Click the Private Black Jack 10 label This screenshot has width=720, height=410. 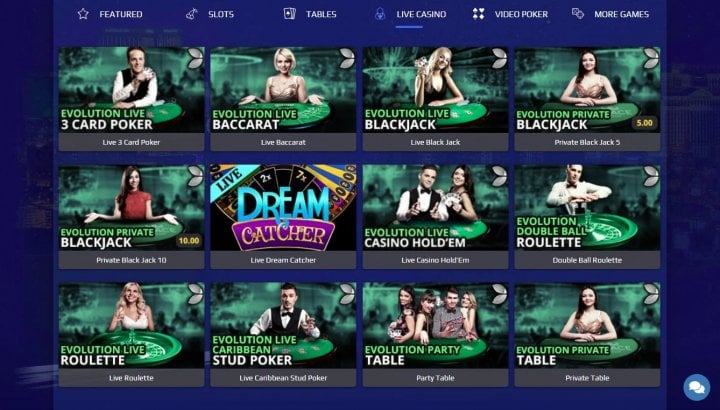click(x=131, y=260)
